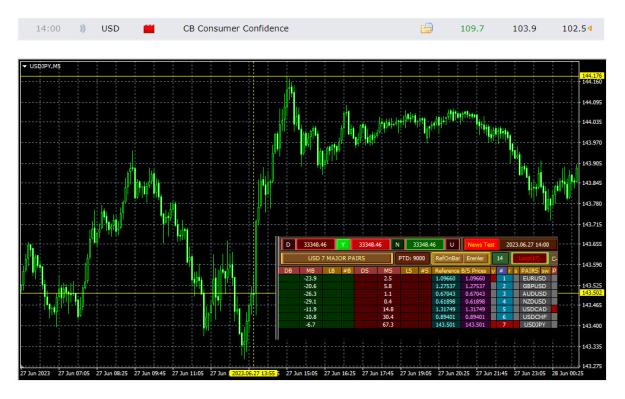The height and width of the screenshot is (399, 625).
Task: Click the yellow 144.176 price label
Action: pos(592,76)
